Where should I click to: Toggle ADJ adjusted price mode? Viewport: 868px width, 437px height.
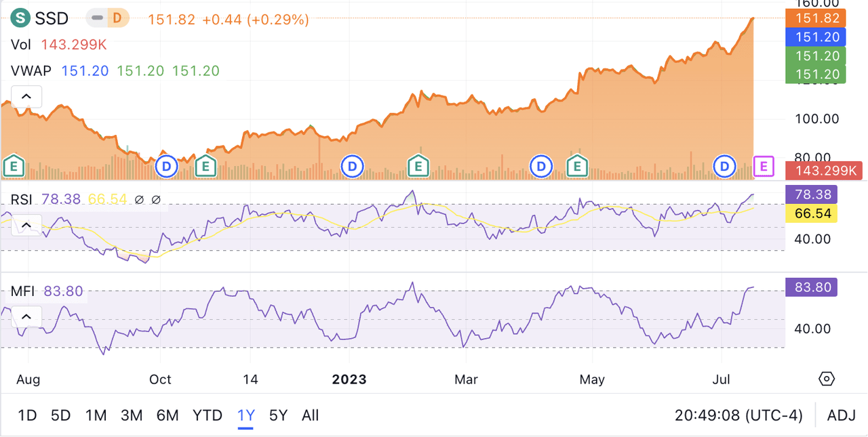click(x=842, y=415)
